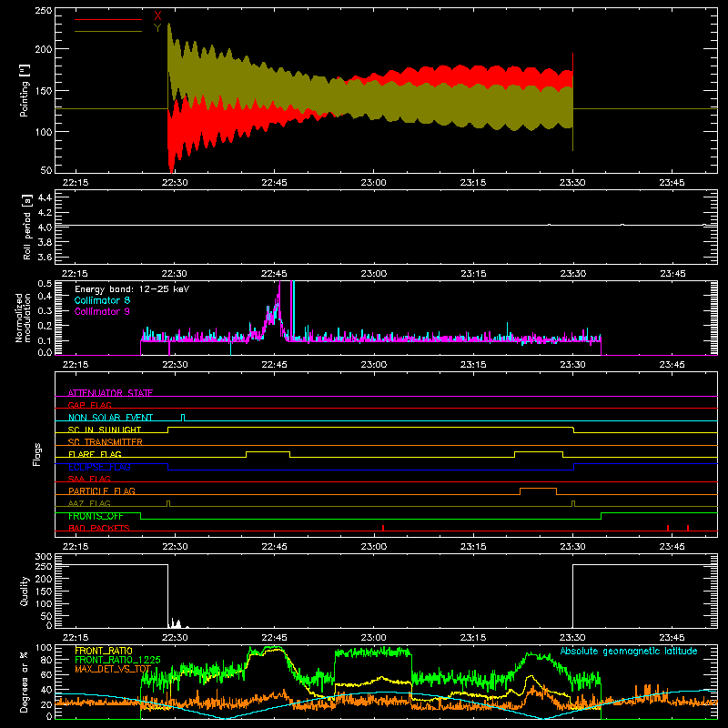This screenshot has height=728, width=728.
Task: Click the 'Absolute geomagnetic latitude' label
Action: (x=629, y=651)
